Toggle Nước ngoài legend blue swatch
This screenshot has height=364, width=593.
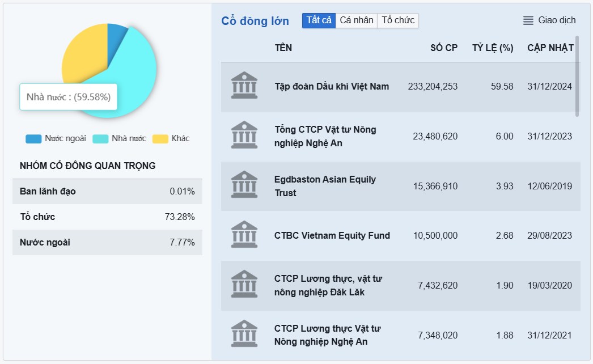(33, 139)
